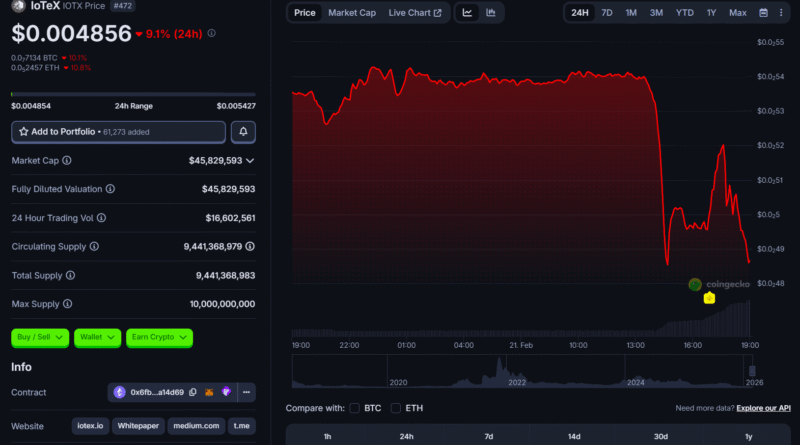
Task: Open the calendar date range picker
Action: pos(763,13)
